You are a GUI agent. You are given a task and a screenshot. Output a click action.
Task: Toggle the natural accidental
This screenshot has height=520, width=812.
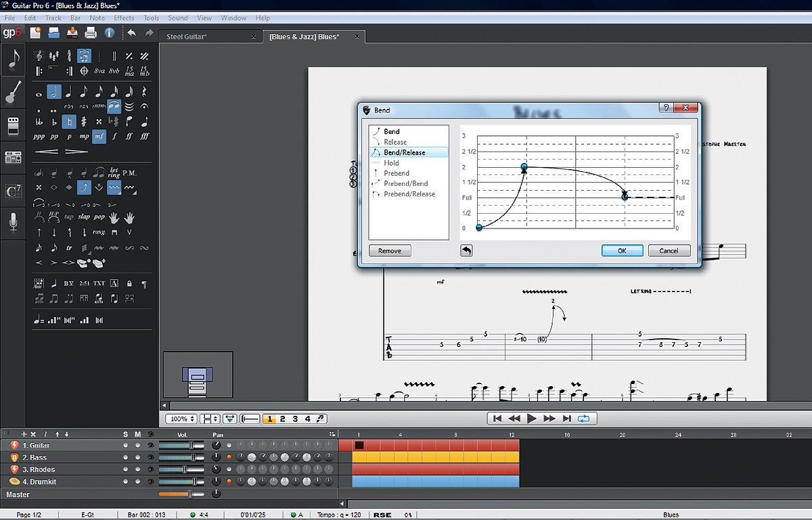click(x=69, y=122)
